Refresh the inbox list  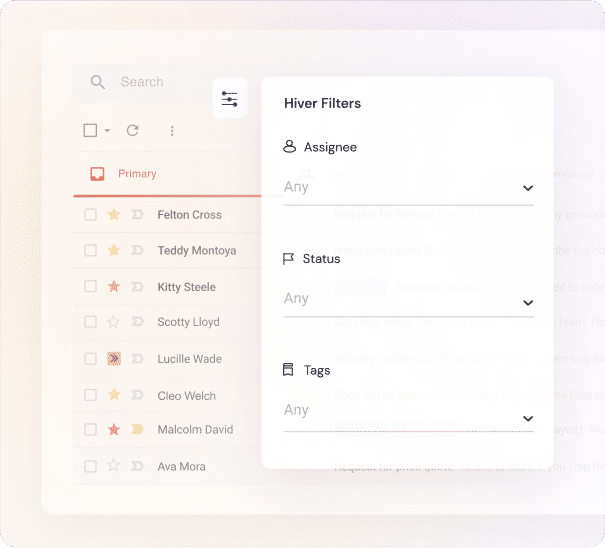pyautogui.click(x=132, y=130)
